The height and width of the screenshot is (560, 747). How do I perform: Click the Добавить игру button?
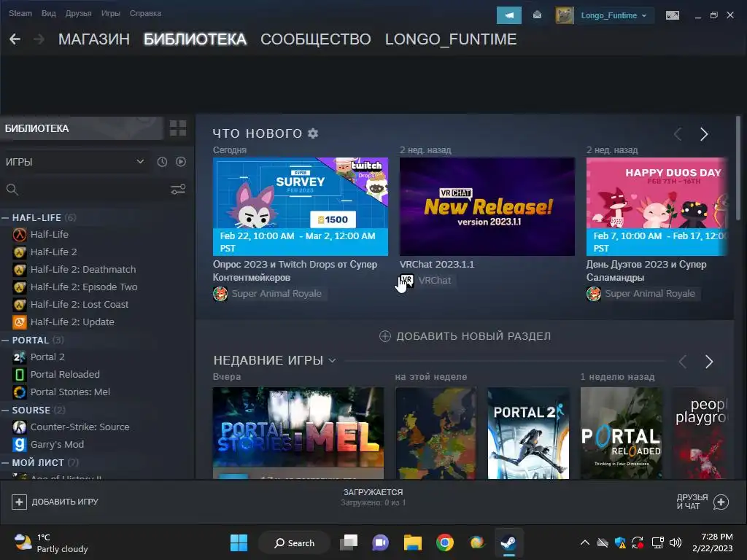click(x=55, y=502)
